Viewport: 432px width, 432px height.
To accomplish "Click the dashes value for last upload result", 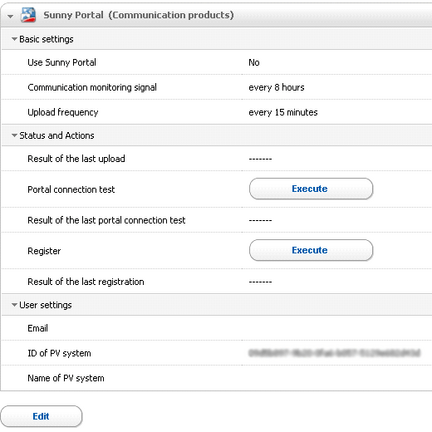I will click(260, 159).
